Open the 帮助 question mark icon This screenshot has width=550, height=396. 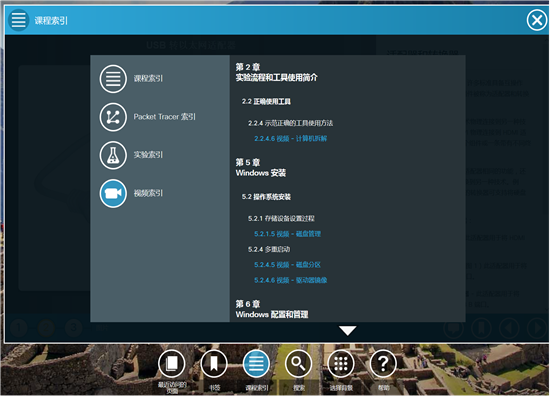(383, 364)
